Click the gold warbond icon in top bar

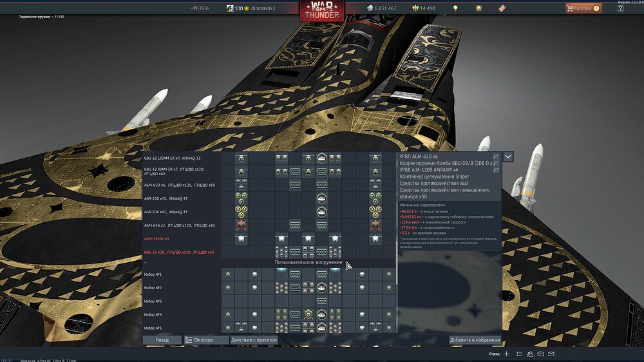pyautogui.click(x=478, y=8)
